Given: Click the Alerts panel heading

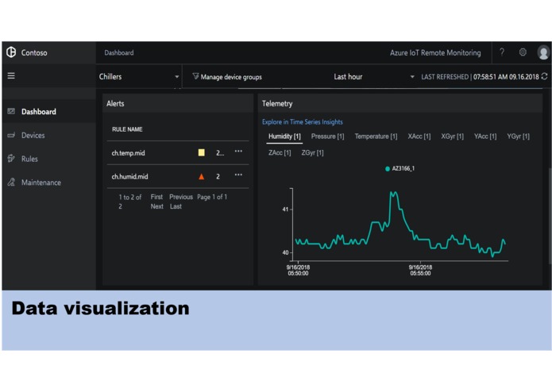Looking at the screenshot, I should [115, 104].
